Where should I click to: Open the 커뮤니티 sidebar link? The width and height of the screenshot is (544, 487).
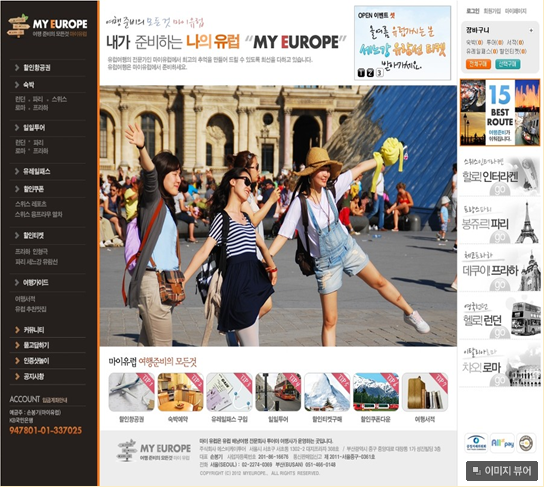tap(34, 330)
